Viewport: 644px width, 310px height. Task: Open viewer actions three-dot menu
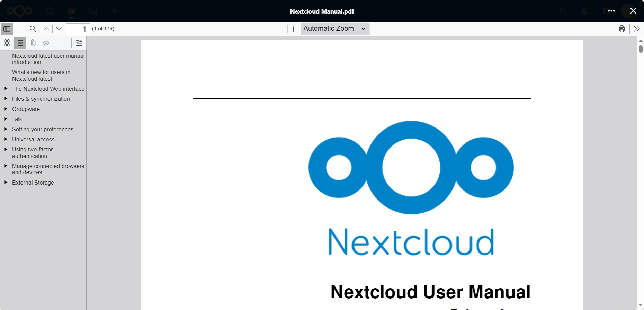611,11
